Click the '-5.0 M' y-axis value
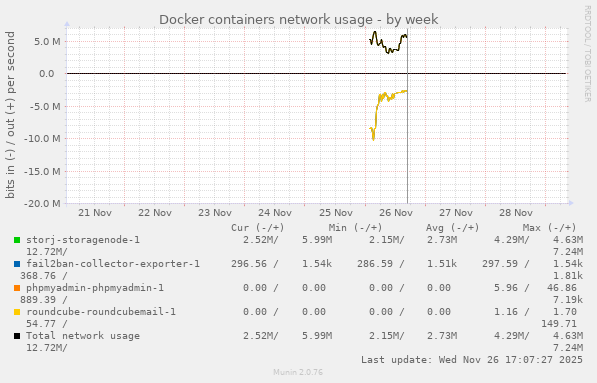This screenshot has height=383, width=597. (x=45, y=107)
